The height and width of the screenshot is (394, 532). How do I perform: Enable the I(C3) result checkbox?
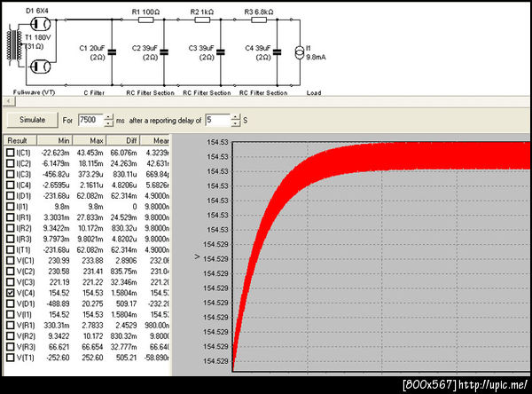click(x=11, y=174)
